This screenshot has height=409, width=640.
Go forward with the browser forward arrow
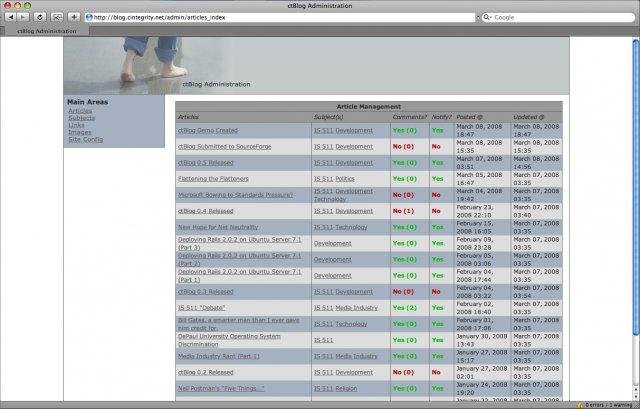(x=23, y=17)
